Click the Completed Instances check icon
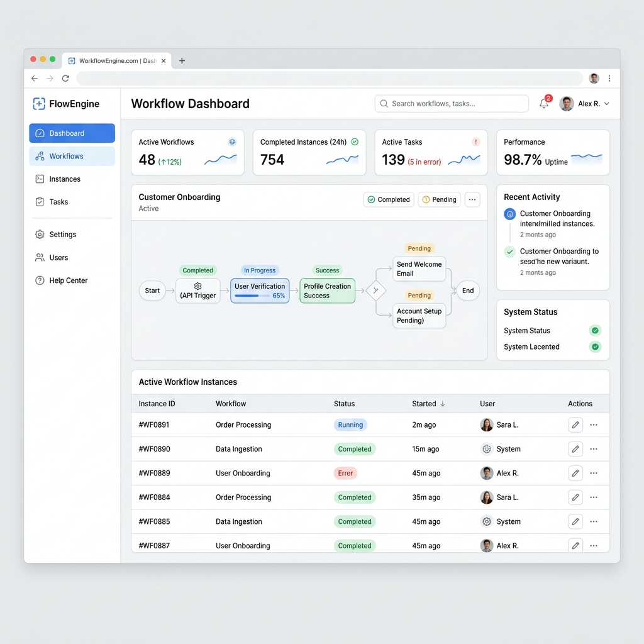644x644 pixels. (x=355, y=142)
